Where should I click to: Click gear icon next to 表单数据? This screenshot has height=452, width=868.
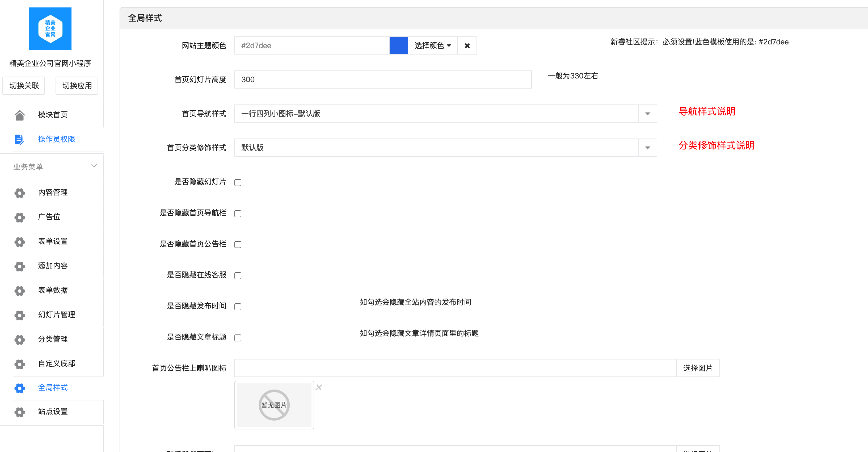tap(20, 291)
